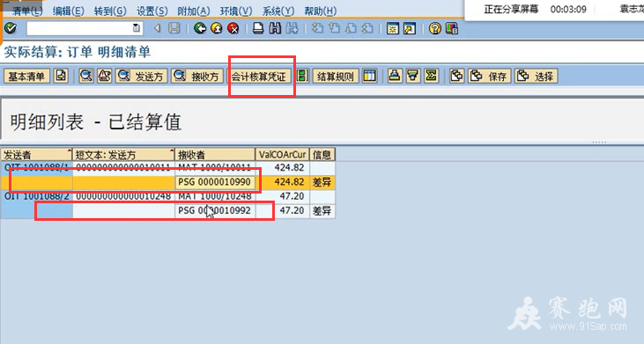Viewport: 644px width, 344px height.
Task: Open the 设置(S) menu
Action: pos(152,11)
